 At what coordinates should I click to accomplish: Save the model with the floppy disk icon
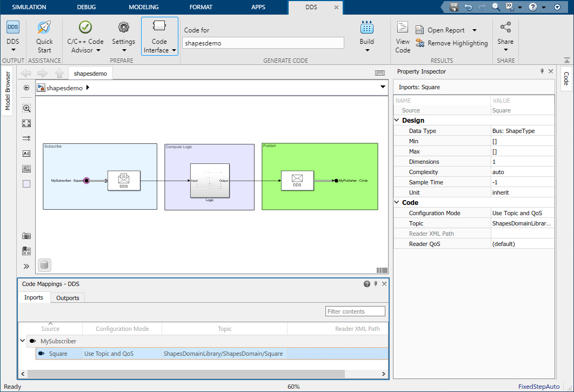click(x=454, y=7)
